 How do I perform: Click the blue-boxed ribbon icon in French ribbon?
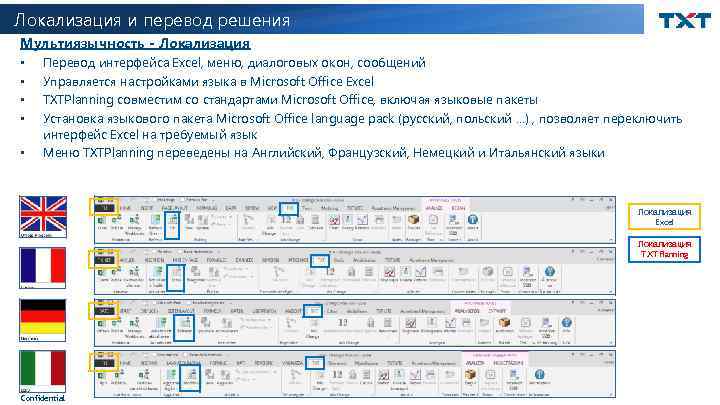175,277
